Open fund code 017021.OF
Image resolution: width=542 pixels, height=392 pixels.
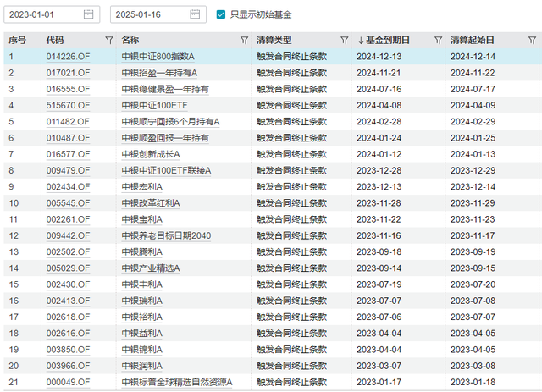[x=68, y=73]
